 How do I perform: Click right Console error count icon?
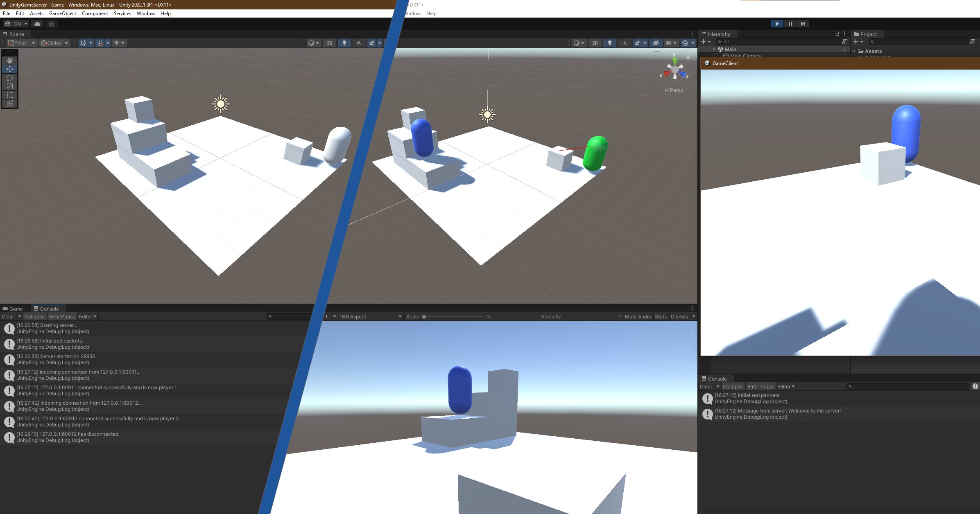[975, 386]
